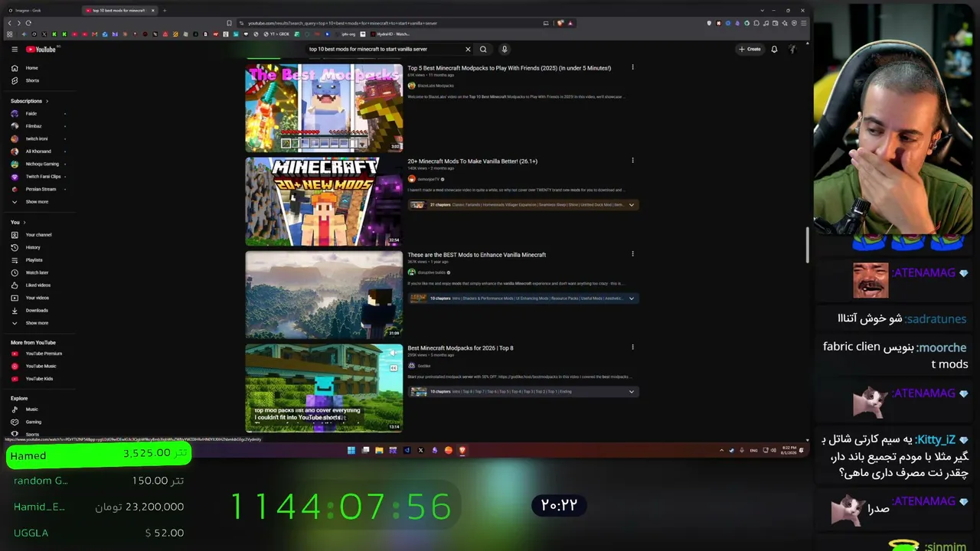980x551 pixels.
Task: Open Watch later in the sidebar
Action: pyautogui.click(x=38, y=272)
